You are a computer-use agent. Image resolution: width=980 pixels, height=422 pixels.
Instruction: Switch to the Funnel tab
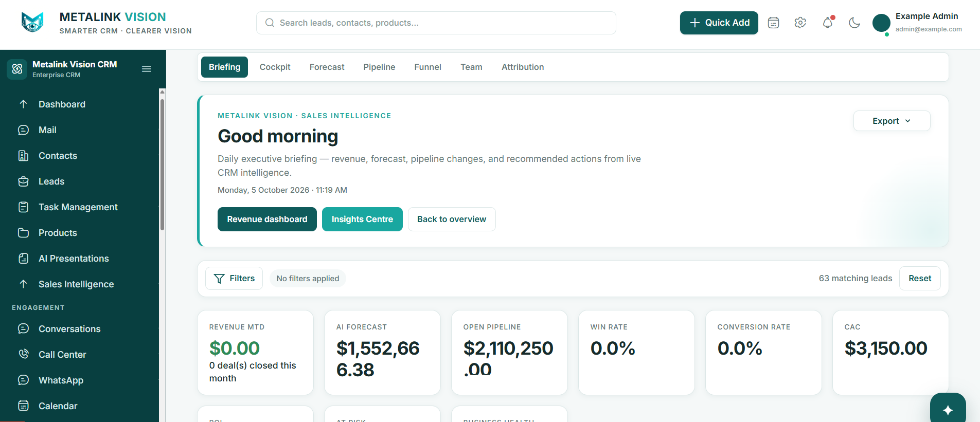427,67
